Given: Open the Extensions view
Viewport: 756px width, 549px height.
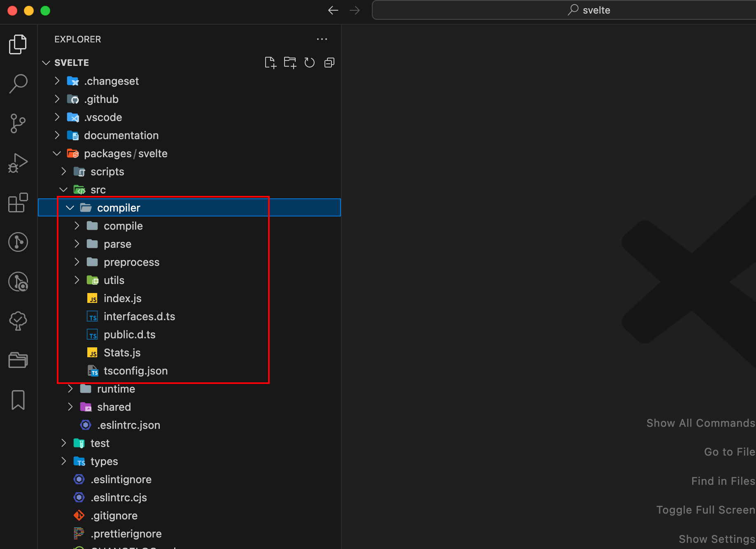Looking at the screenshot, I should point(18,202).
